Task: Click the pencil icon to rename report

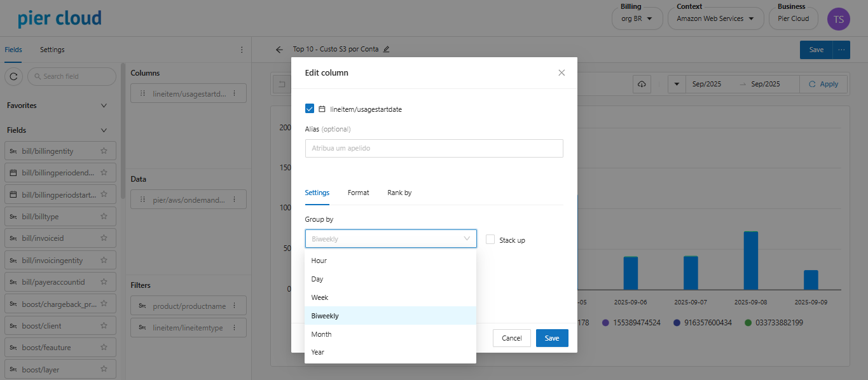Action: (x=386, y=50)
